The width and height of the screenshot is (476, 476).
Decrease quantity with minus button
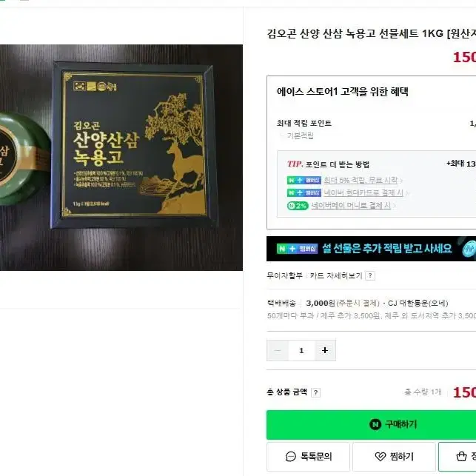[x=278, y=350]
